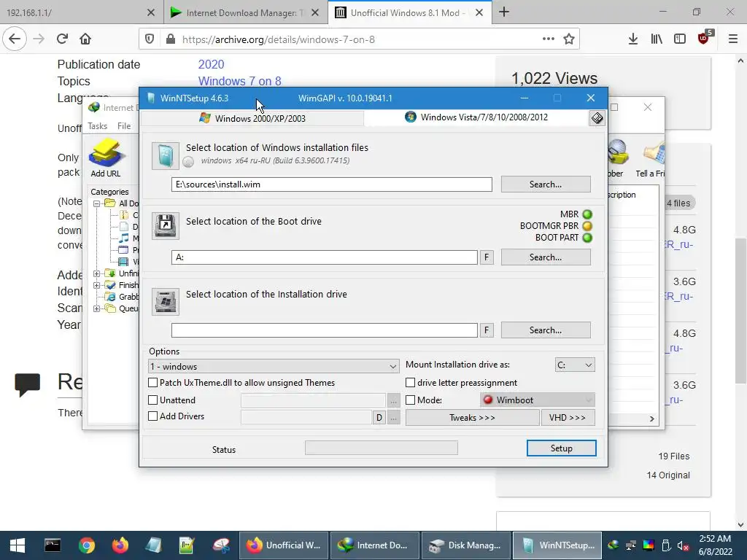Open File menu in IDM
This screenshot has height=560, width=747.
click(x=124, y=126)
